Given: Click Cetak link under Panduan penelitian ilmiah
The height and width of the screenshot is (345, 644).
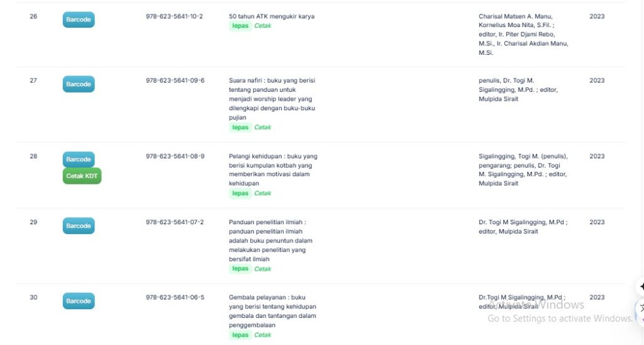Looking at the screenshot, I should [262, 269].
